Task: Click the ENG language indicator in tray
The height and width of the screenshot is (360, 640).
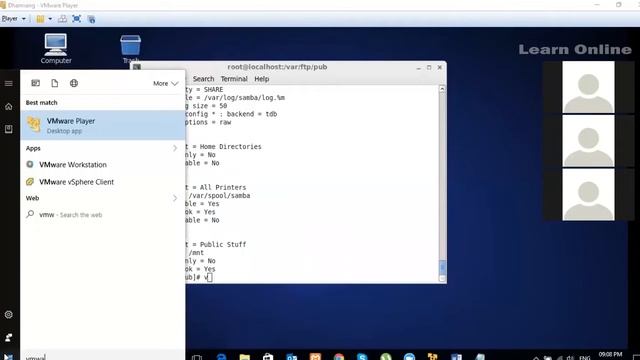Action: pos(584,358)
